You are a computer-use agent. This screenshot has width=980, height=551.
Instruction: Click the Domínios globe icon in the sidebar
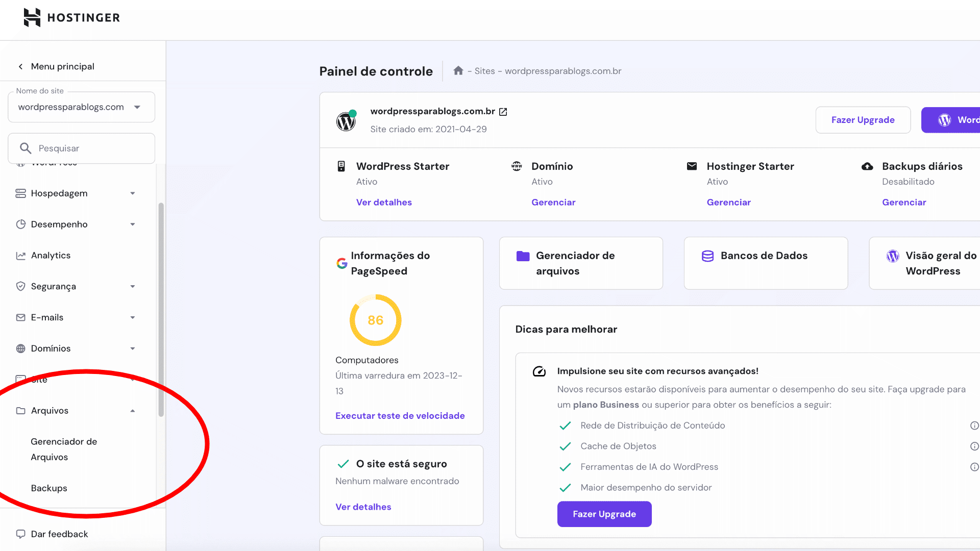click(20, 348)
